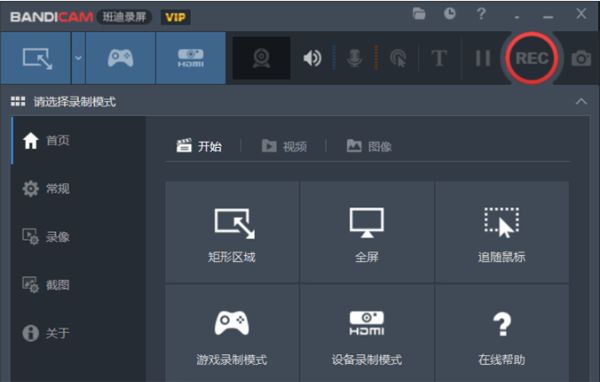Take a screenshot with the camera icon
The image size is (600, 382).
581,58
